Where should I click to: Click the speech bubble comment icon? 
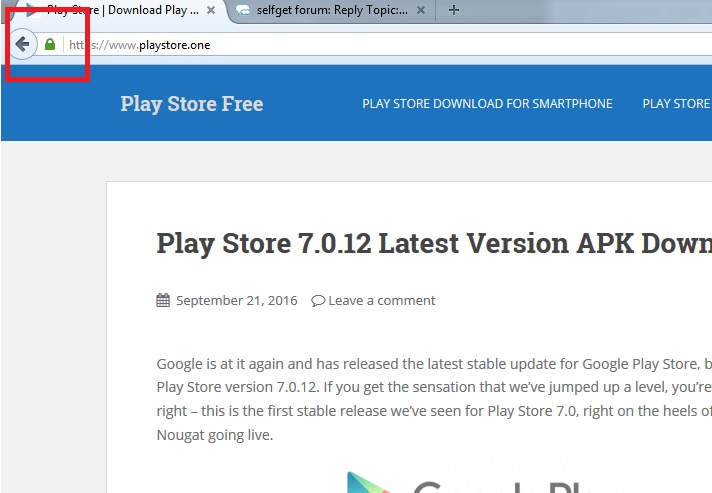pos(318,301)
